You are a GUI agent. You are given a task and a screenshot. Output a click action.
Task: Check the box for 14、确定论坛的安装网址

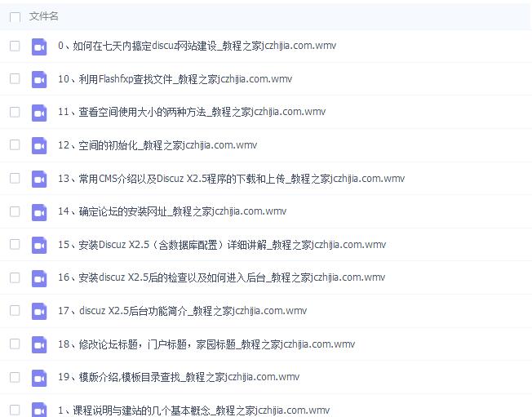[15, 211]
